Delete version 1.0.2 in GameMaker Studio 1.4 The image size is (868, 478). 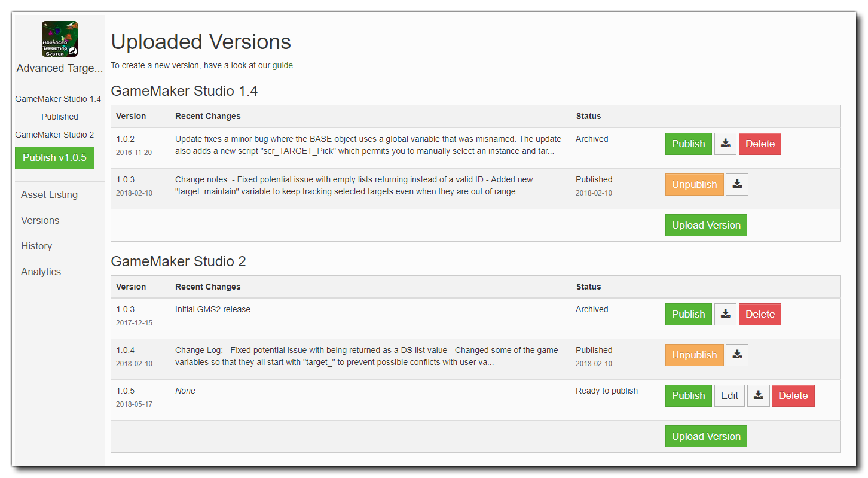[760, 144]
